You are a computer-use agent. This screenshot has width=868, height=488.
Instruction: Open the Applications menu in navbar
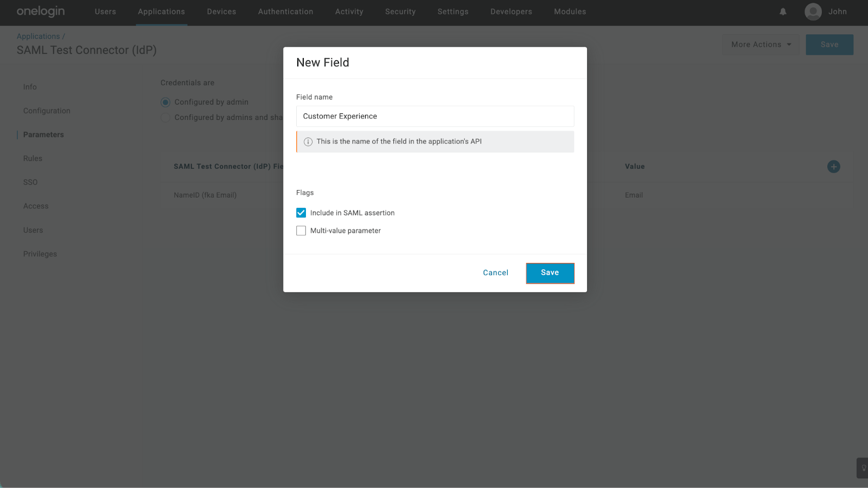(161, 11)
